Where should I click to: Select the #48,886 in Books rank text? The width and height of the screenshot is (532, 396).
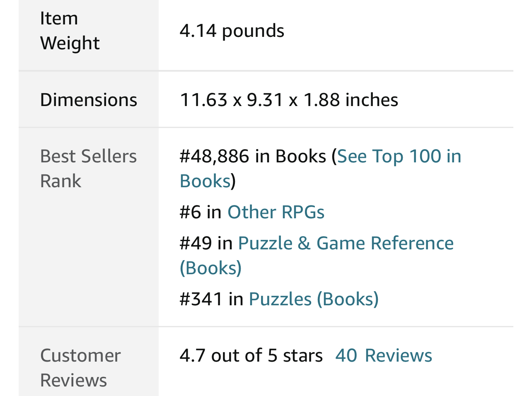(253, 157)
